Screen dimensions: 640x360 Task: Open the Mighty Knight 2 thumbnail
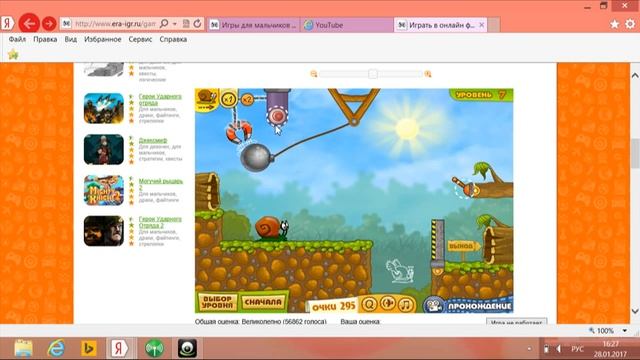point(104,190)
